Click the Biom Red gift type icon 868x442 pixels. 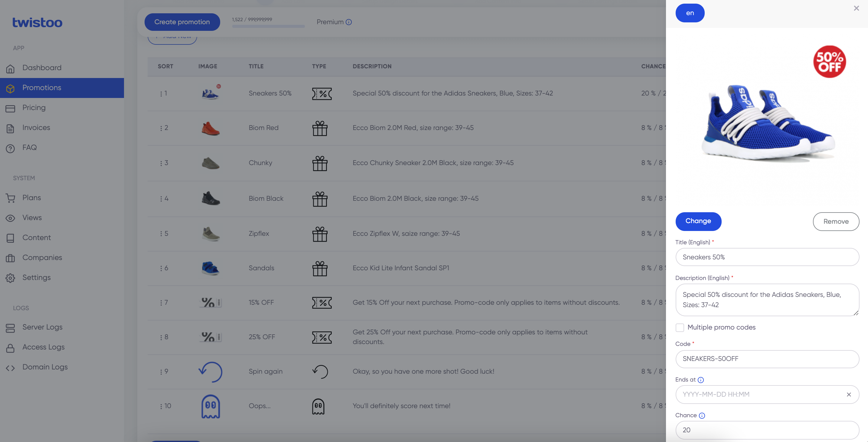(319, 128)
